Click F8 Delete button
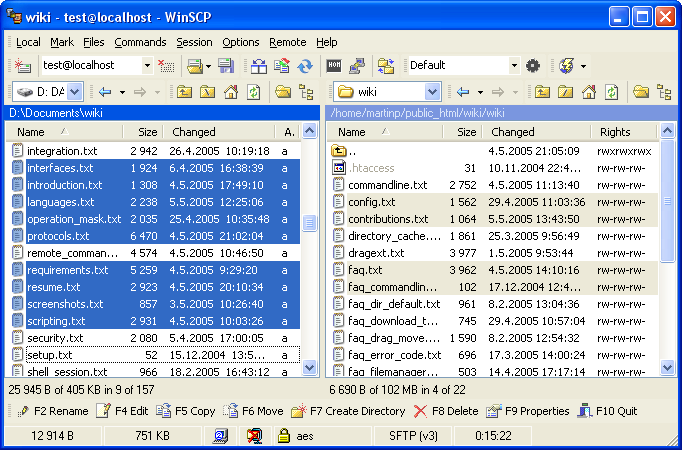Screen dimensions: 682x450 [446, 411]
